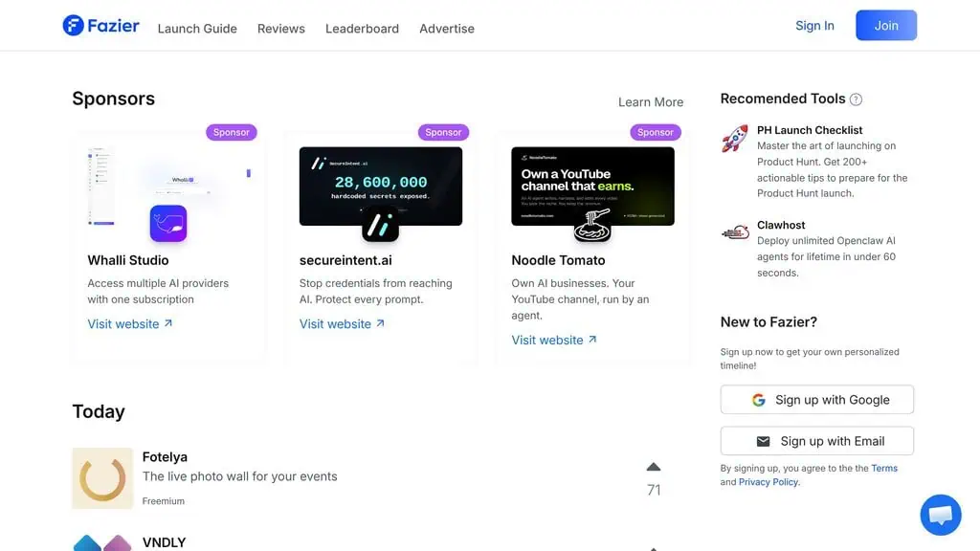The image size is (980, 551).
Task: Visit website link for Noodle Tomato
Action: pyautogui.click(x=554, y=341)
